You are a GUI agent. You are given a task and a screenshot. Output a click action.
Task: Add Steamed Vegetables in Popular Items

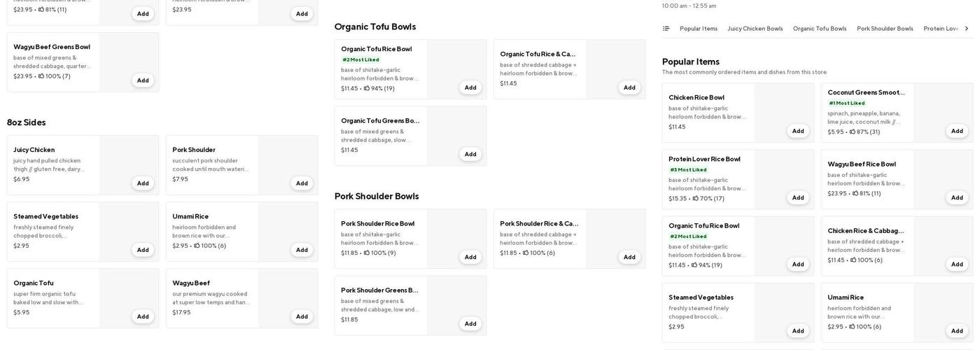pyautogui.click(x=798, y=331)
